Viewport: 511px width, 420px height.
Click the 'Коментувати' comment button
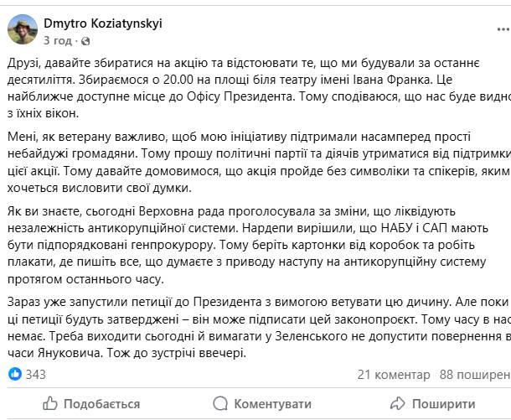point(262,404)
